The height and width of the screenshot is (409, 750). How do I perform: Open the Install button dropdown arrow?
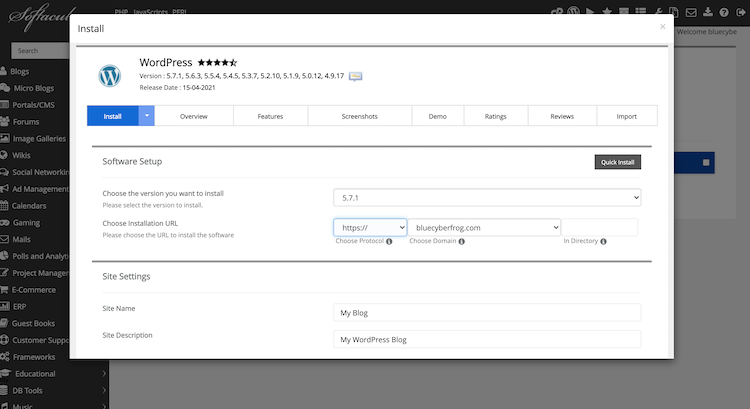coord(146,116)
